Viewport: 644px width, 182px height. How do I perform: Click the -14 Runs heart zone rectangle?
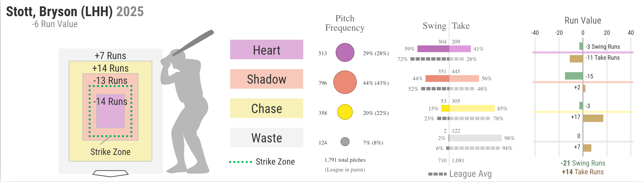[110, 111]
